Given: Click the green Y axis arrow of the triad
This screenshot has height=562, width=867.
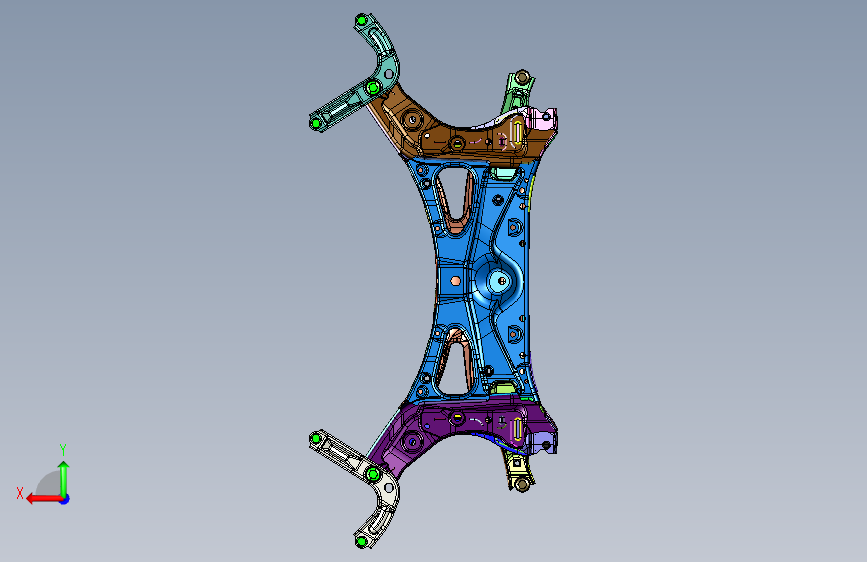Looking at the screenshot, I should (x=64, y=478).
